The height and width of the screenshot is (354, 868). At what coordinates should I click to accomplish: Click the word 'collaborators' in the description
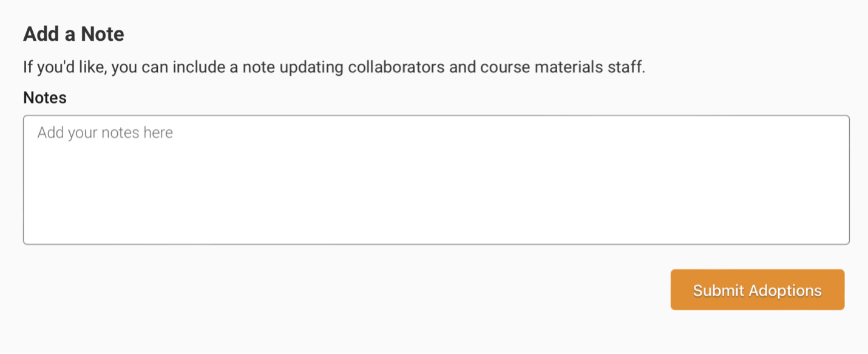point(396,66)
